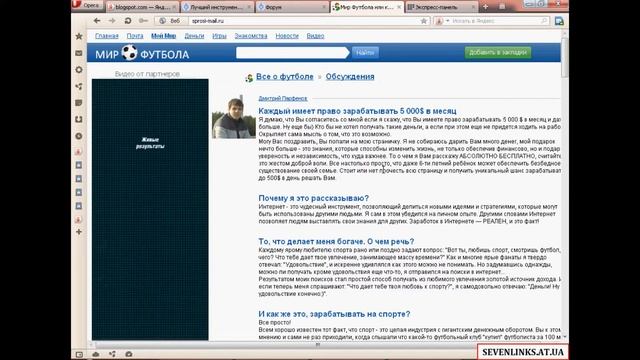Screen dimensions: 640x360
Task: Close the Мир Футбола tab
Action: coord(399,7)
